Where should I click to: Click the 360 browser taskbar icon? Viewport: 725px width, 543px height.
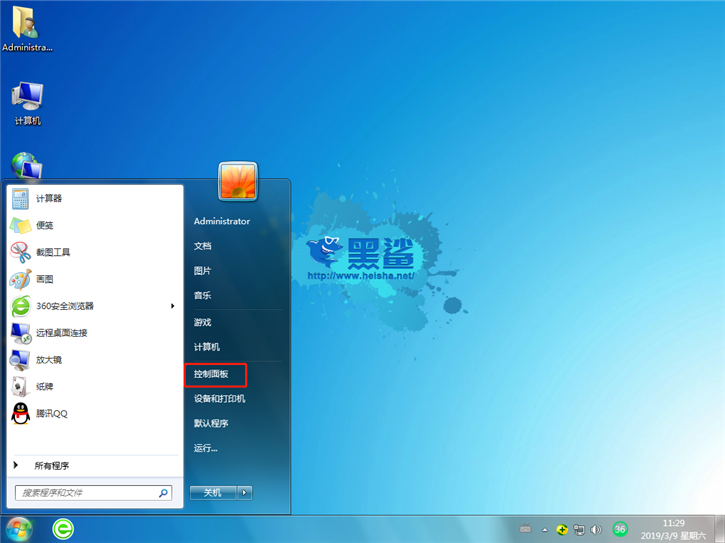click(x=63, y=529)
